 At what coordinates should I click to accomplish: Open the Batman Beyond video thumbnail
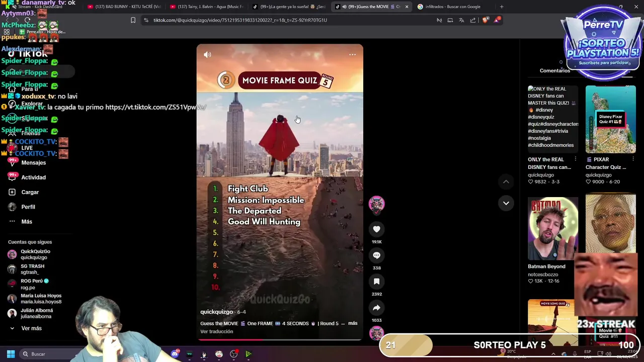pyautogui.click(x=553, y=228)
